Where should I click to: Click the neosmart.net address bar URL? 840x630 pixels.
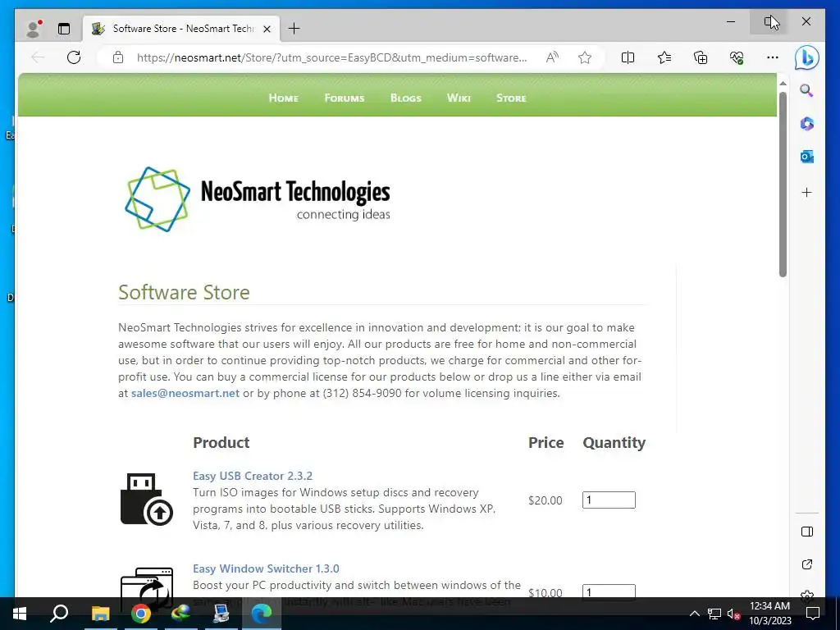pyautogui.click(x=331, y=57)
